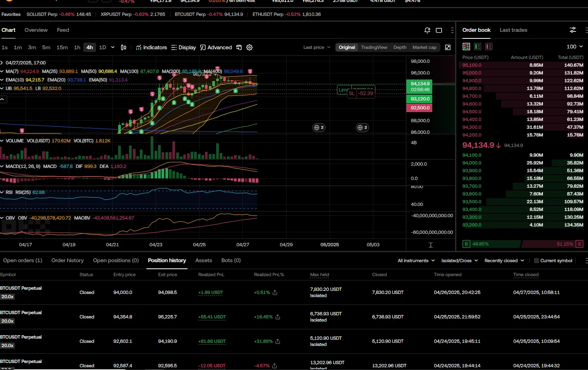Click the chart settings gear icon

(249, 47)
